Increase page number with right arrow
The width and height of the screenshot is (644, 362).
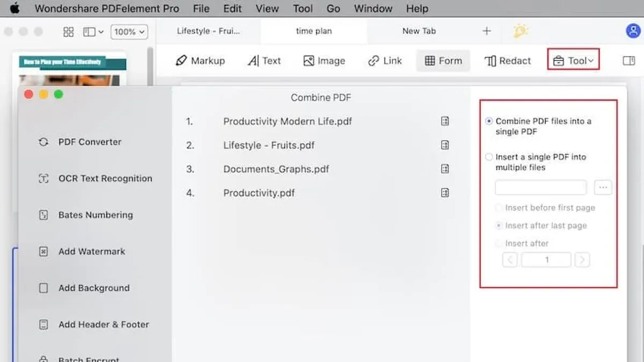click(582, 260)
